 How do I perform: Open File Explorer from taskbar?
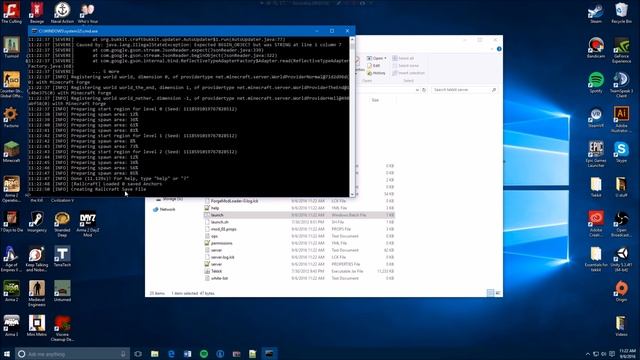pyautogui.click(x=155, y=354)
